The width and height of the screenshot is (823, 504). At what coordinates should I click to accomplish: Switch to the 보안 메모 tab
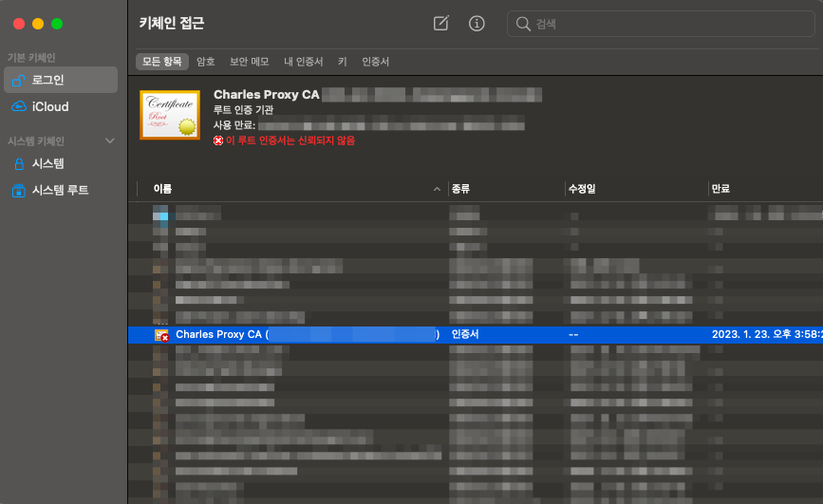click(250, 62)
